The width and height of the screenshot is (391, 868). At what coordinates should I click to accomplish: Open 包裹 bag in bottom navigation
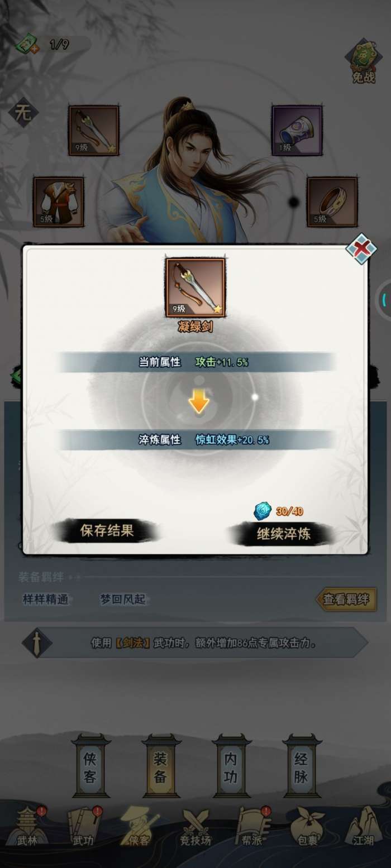tap(308, 826)
